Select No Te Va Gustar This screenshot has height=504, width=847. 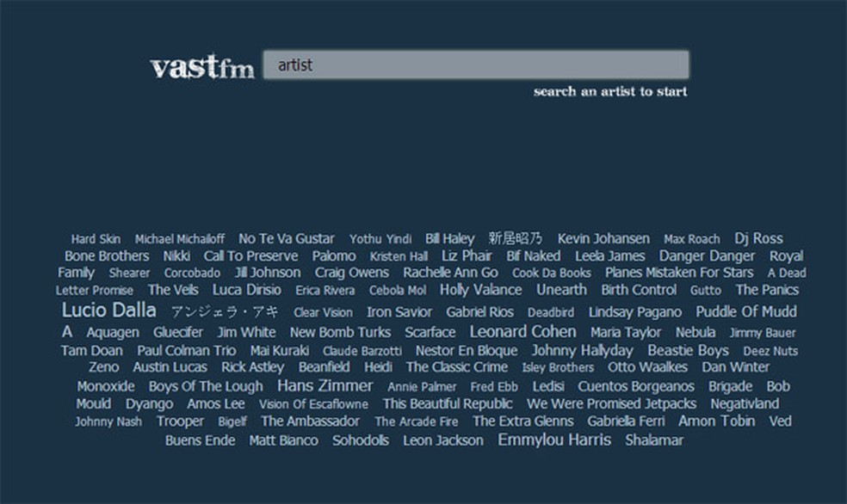pyautogui.click(x=287, y=238)
